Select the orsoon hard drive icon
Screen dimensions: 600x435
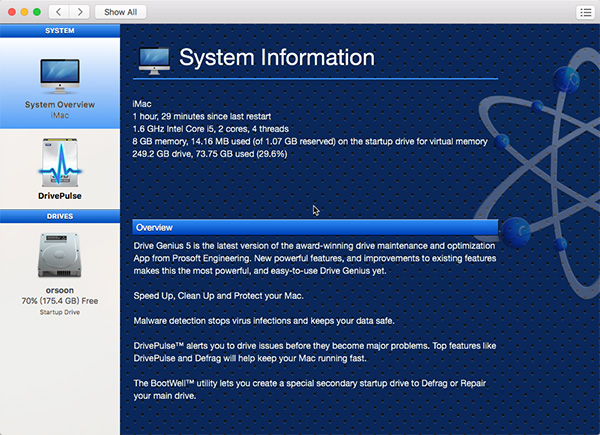coord(60,255)
